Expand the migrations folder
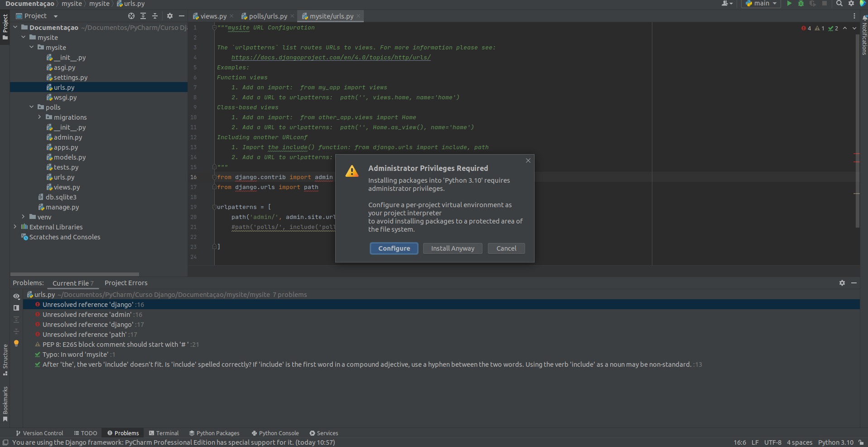 click(40, 117)
